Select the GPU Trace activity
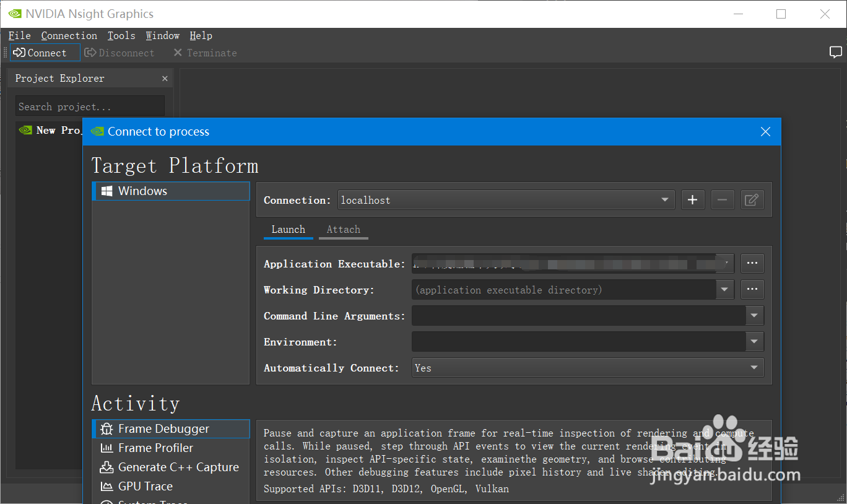The width and height of the screenshot is (847, 504). click(171, 486)
